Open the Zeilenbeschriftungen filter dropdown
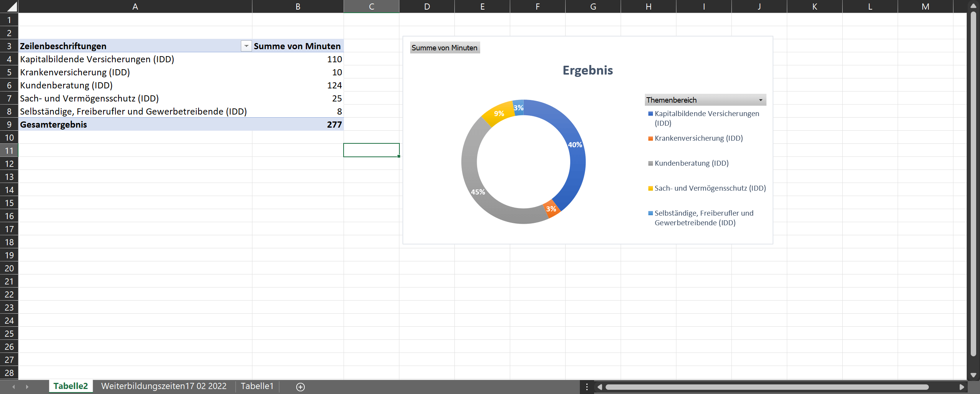The height and width of the screenshot is (394, 980). pos(246,46)
